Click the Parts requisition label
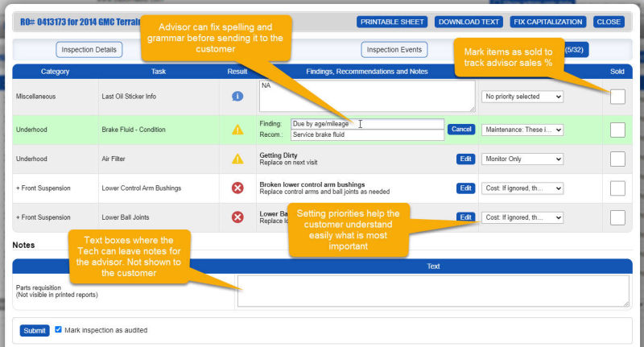 tap(38, 287)
